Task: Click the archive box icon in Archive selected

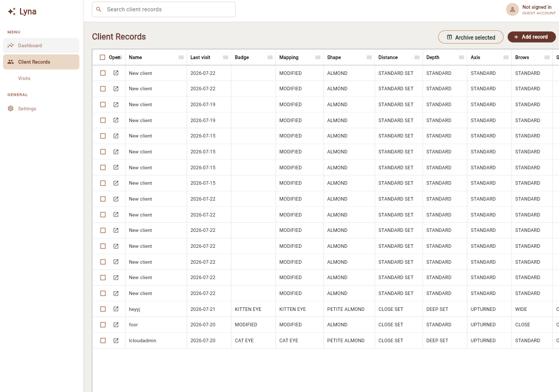Action: click(450, 37)
